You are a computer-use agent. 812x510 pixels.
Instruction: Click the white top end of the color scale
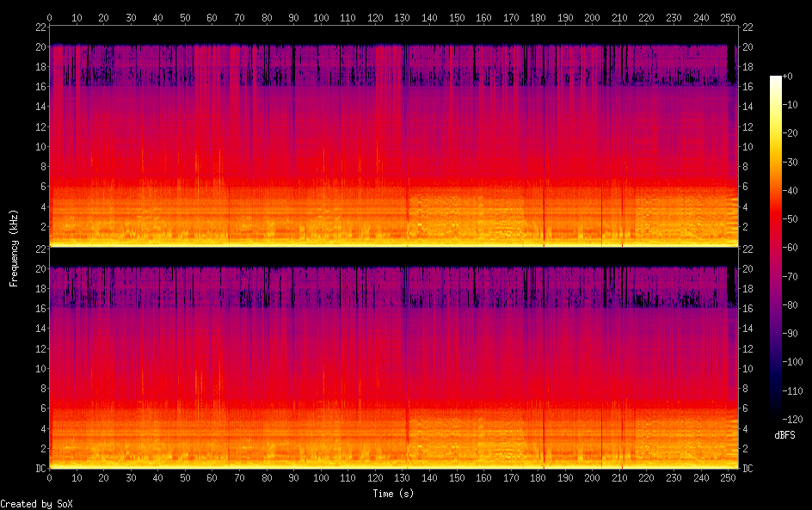776,78
